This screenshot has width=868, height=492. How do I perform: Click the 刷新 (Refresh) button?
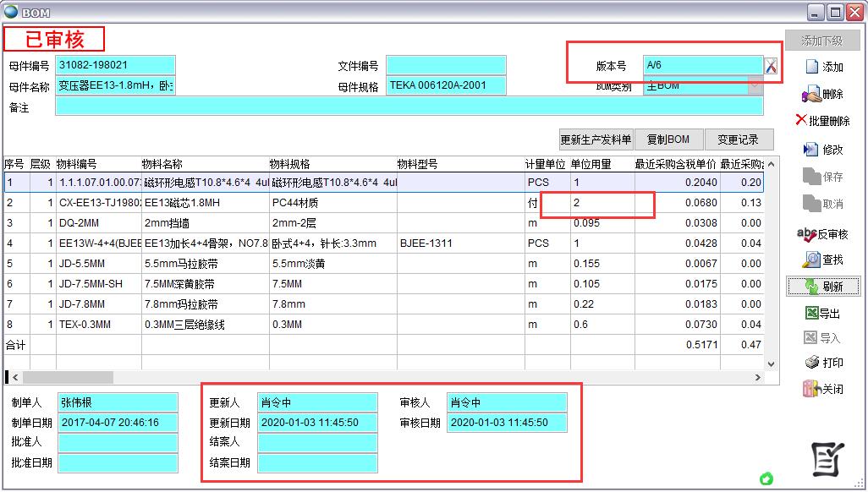click(x=823, y=287)
